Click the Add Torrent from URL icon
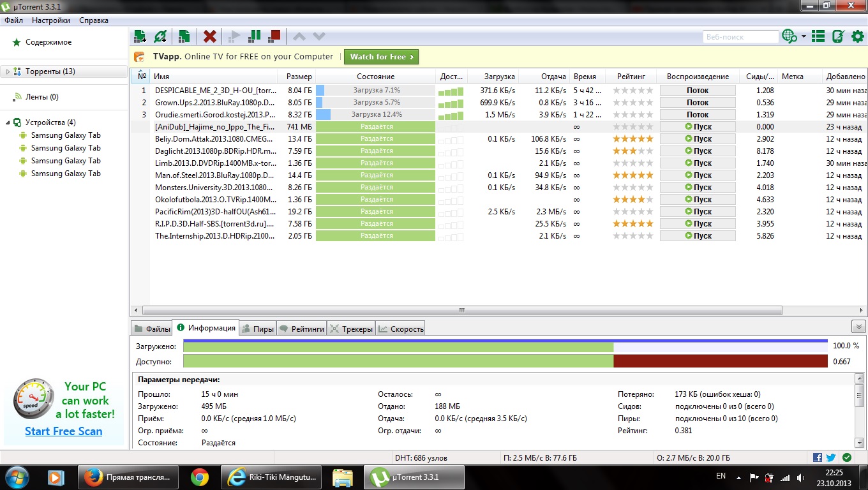Image resolution: width=868 pixels, height=490 pixels. (x=160, y=36)
